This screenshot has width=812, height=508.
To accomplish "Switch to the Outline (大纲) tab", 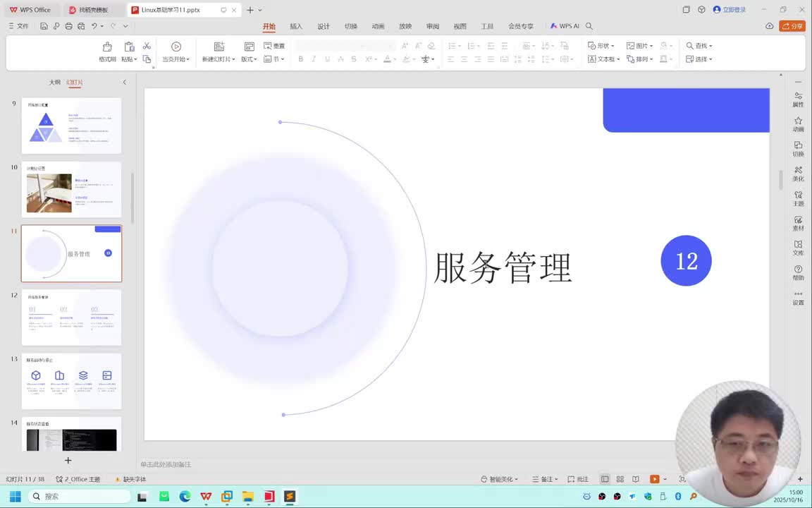I will pyautogui.click(x=54, y=82).
